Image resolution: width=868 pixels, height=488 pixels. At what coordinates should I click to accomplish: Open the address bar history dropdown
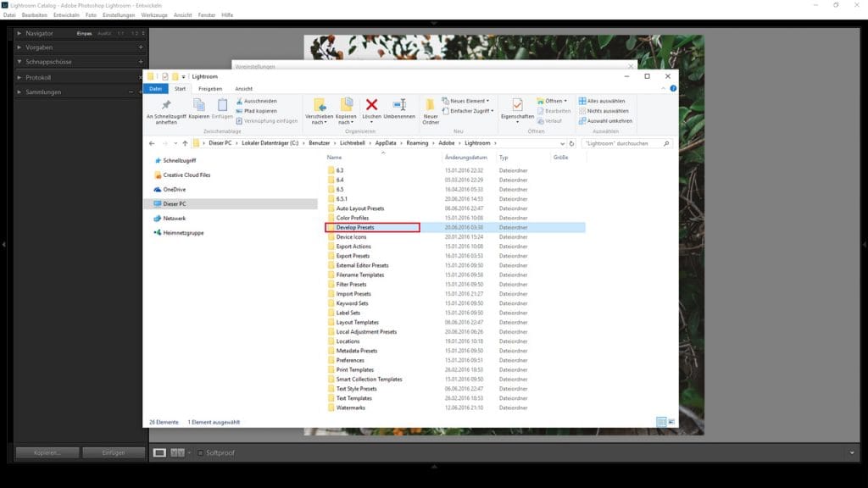tap(562, 143)
